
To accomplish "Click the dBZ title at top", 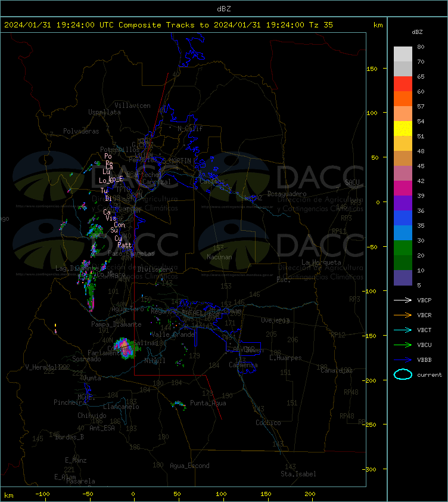I will [x=223, y=8].
